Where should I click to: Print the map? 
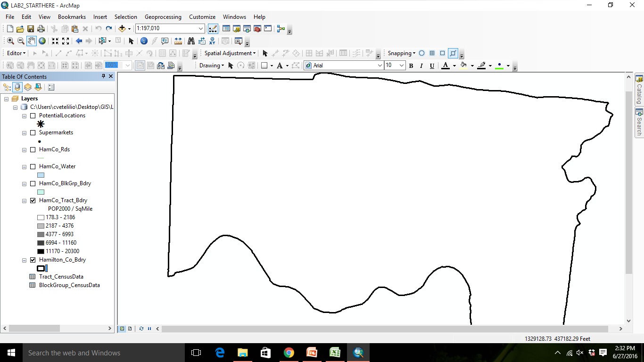coord(41,29)
